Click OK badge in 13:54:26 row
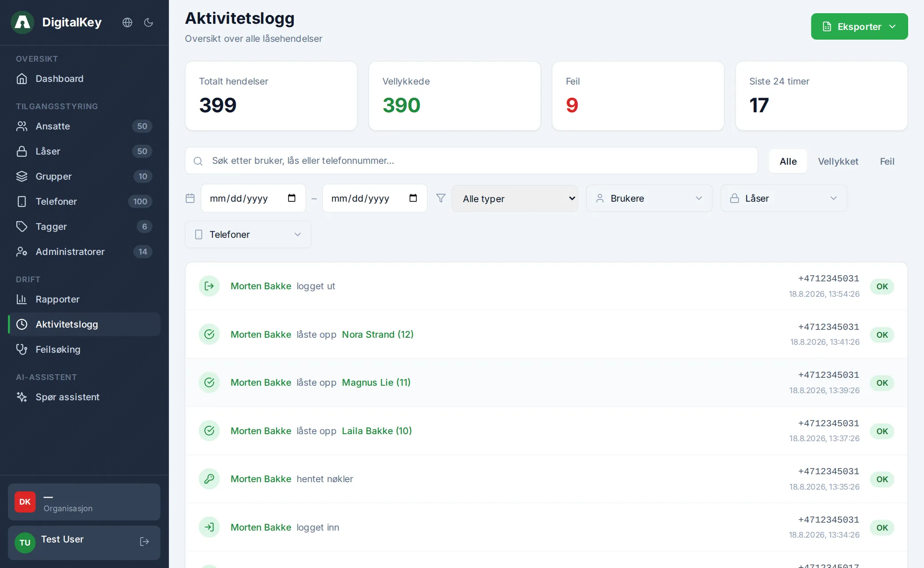Viewport: 924px width, 568px height. (x=882, y=287)
